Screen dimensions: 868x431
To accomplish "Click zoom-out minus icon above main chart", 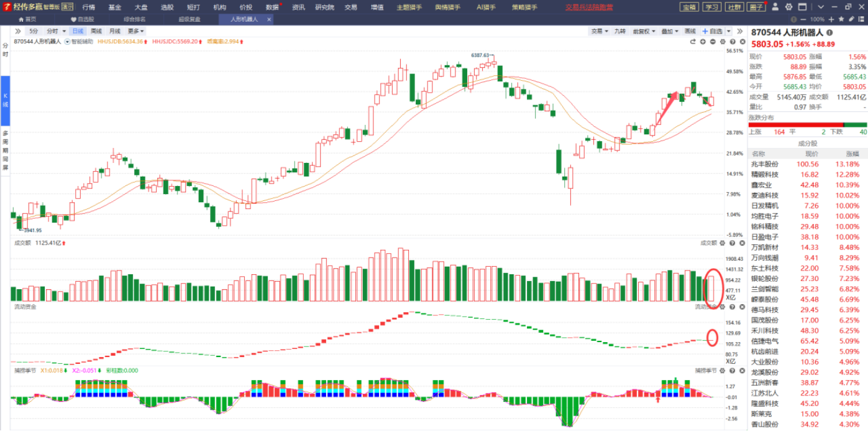I will (x=713, y=42).
